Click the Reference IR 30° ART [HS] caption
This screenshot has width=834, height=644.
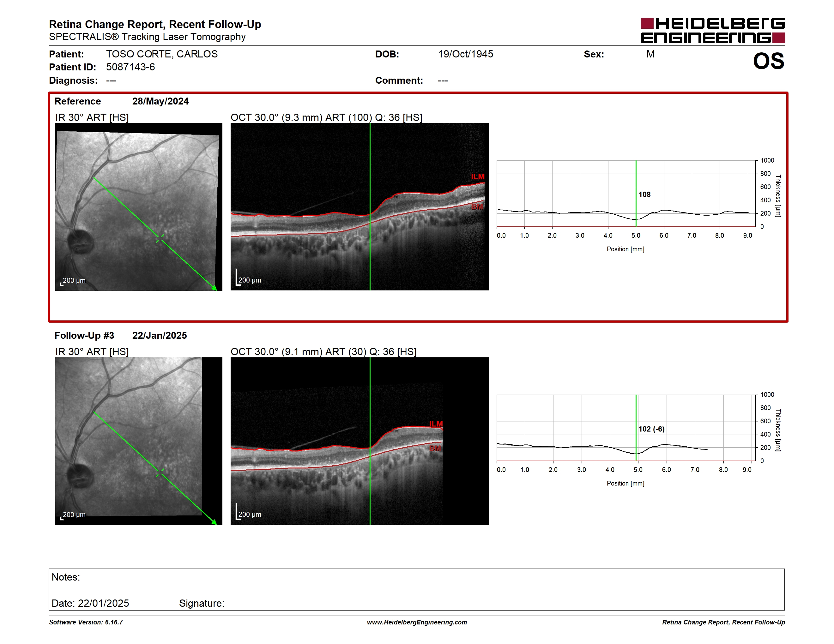coord(92,117)
